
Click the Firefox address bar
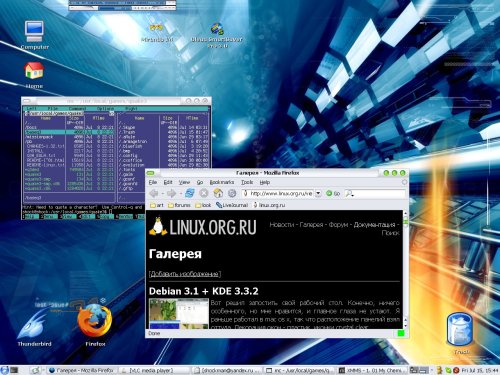(278, 193)
